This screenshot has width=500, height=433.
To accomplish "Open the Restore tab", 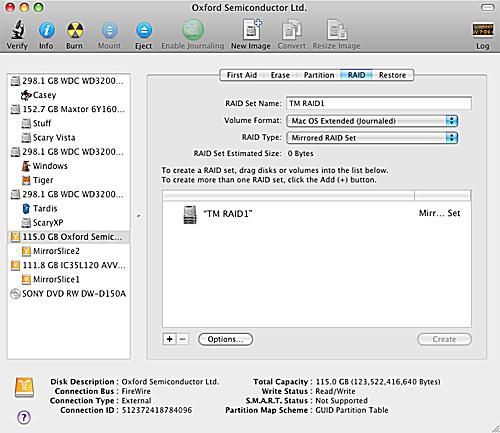I will coord(393,75).
